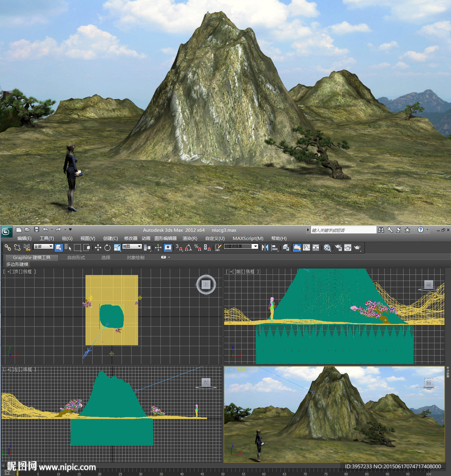Image resolution: width=451 pixels, height=476 pixels.
Task: Toggle the Snaps Toggle icon
Action: 177,247
